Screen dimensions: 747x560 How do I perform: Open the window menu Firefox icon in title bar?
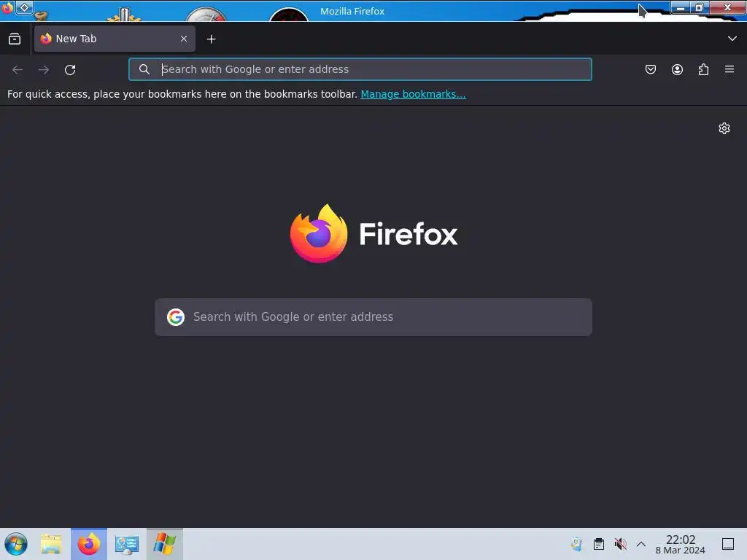point(7,7)
